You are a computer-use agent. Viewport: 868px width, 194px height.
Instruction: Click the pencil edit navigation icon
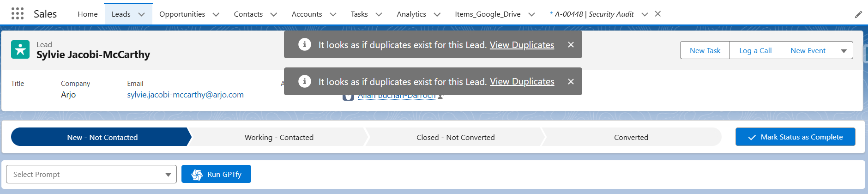858,14
